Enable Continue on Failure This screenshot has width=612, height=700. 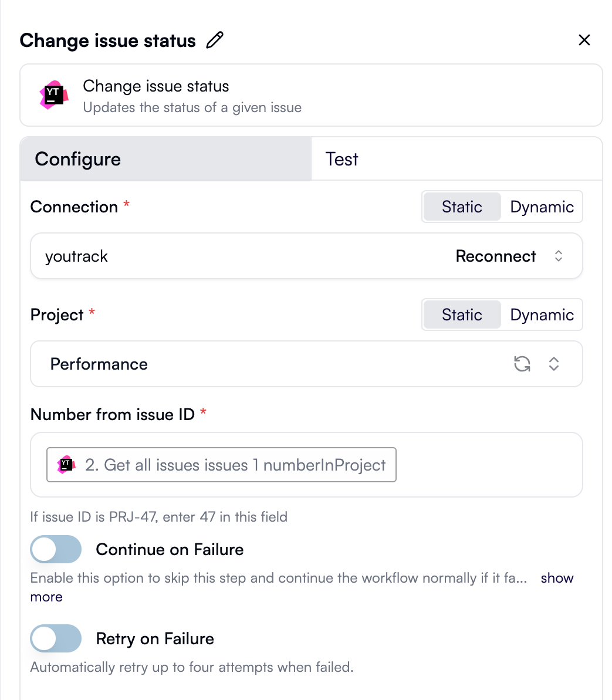[55, 549]
